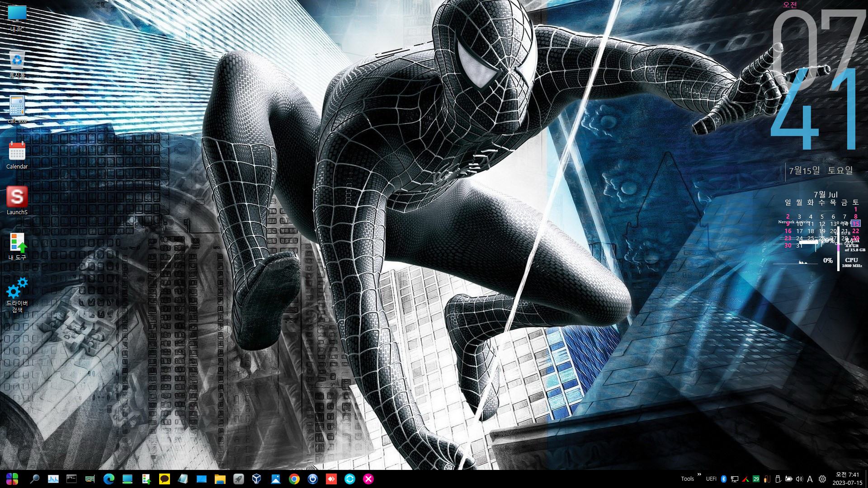Open the 내 PC desktop icon
The width and height of the screenshot is (868, 488).
pos(17,19)
